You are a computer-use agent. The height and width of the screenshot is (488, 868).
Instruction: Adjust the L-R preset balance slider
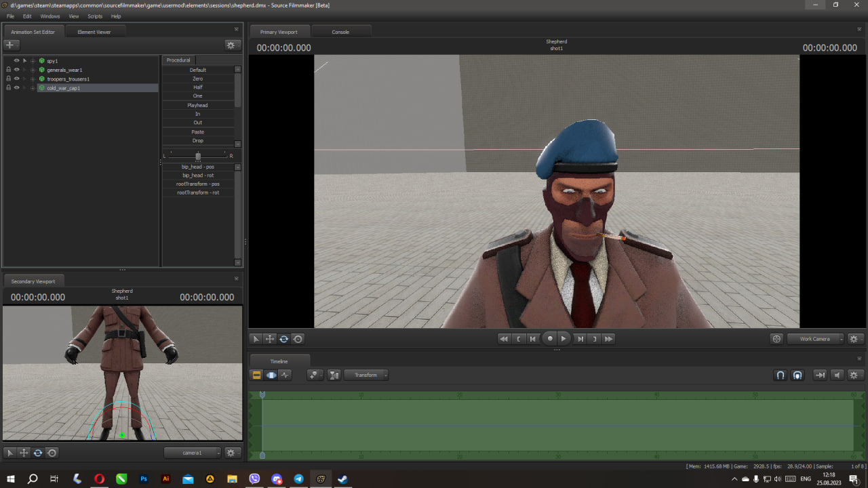click(197, 156)
